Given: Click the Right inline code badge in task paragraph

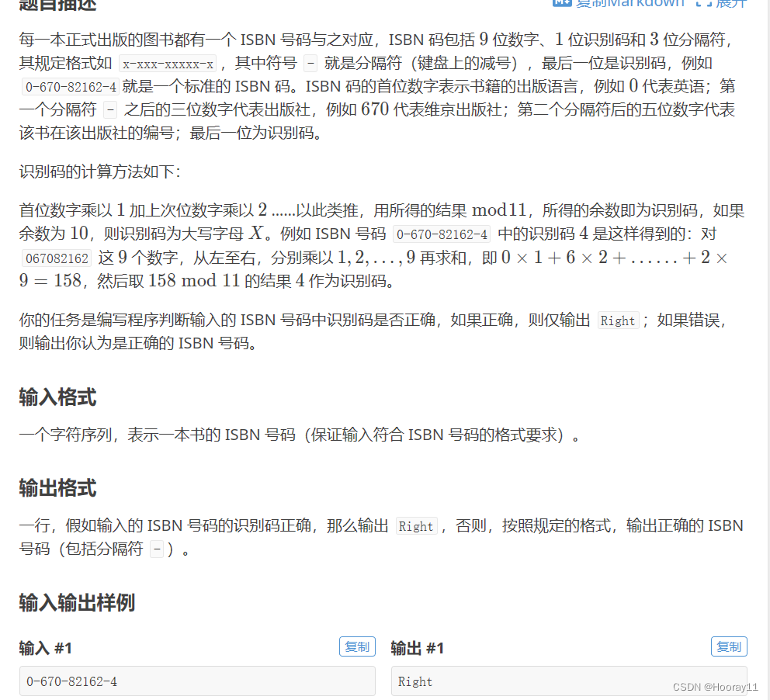Looking at the screenshot, I should point(619,321).
